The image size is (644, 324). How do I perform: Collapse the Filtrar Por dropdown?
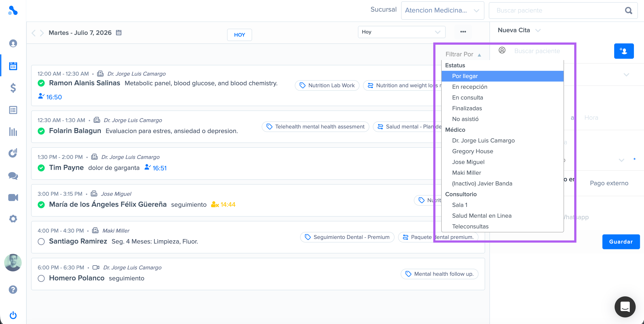pos(463,54)
